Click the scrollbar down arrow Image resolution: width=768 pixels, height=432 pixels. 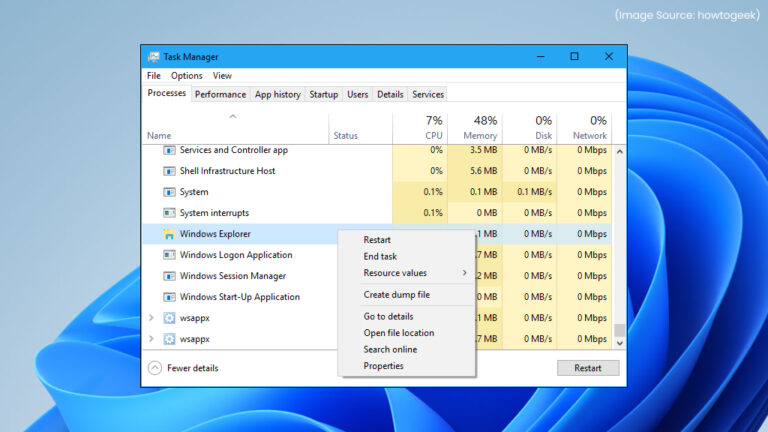coord(620,343)
